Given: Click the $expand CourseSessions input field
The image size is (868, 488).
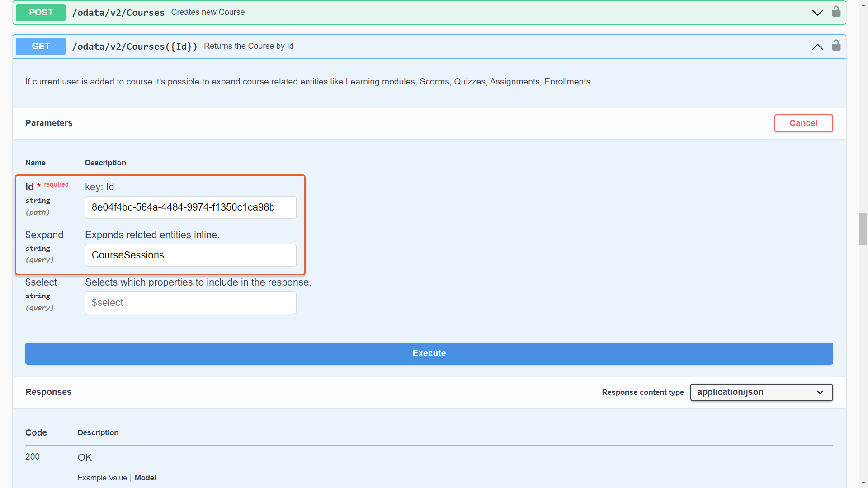Looking at the screenshot, I should (x=190, y=255).
